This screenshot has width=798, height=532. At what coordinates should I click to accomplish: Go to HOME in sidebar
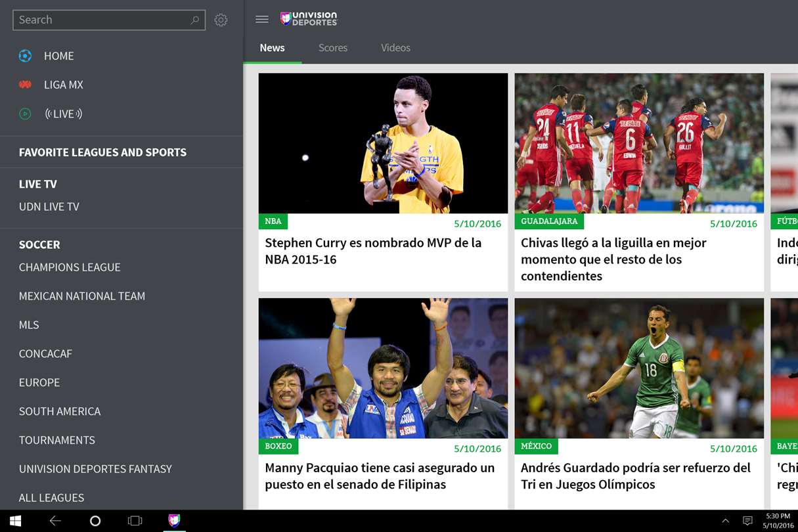(59, 56)
